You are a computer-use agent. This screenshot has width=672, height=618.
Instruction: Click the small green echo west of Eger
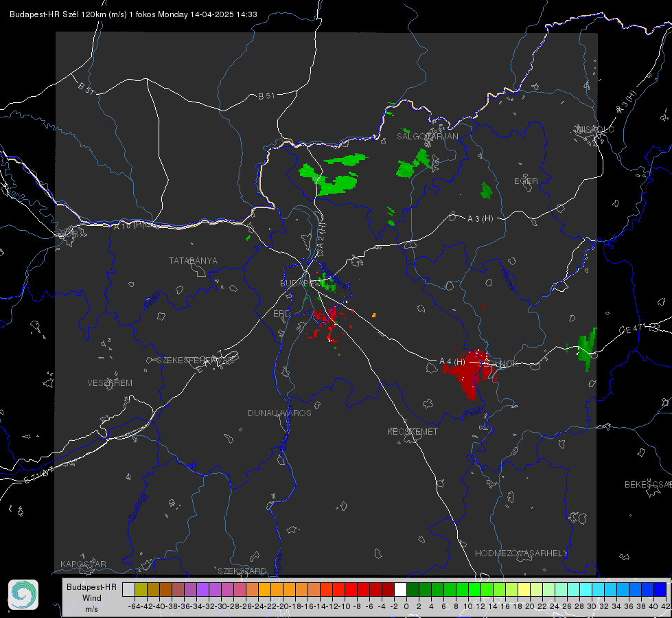pyautogui.click(x=487, y=191)
